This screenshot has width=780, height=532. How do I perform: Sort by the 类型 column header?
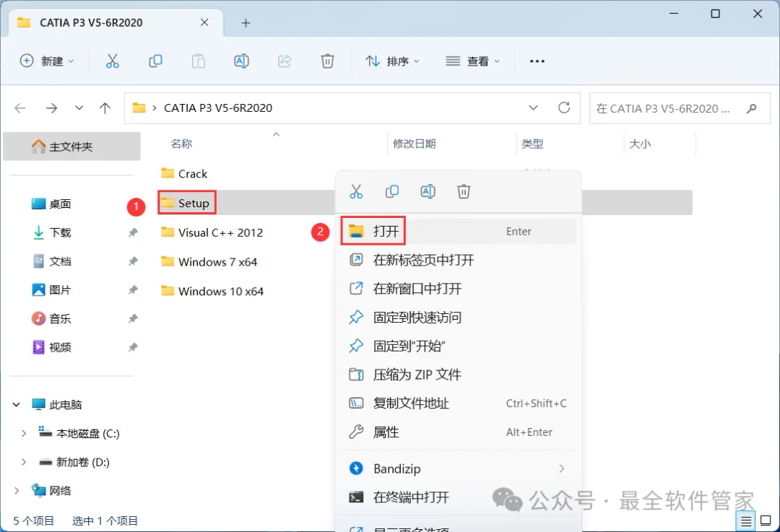tap(532, 144)
